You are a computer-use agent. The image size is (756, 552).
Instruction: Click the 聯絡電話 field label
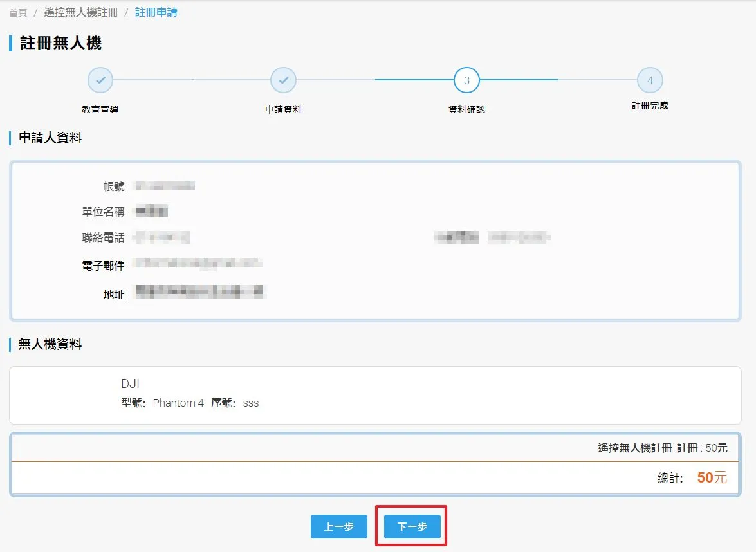[x=103, y=237]
